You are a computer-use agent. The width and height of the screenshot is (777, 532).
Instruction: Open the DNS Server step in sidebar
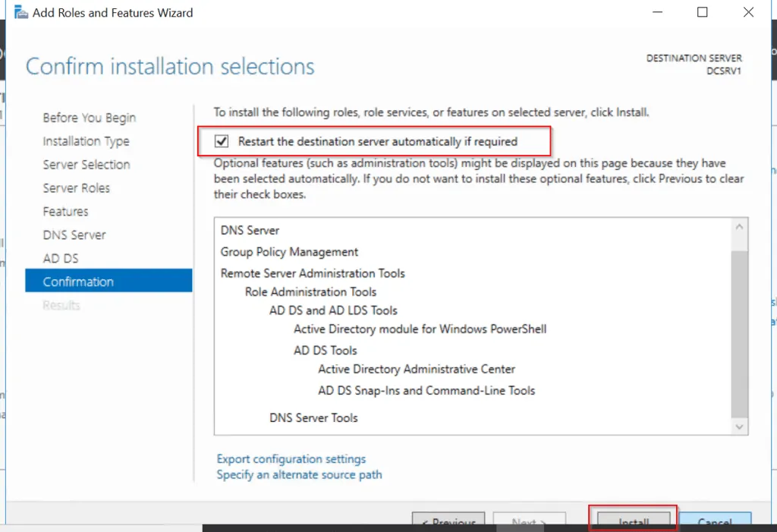74,235
